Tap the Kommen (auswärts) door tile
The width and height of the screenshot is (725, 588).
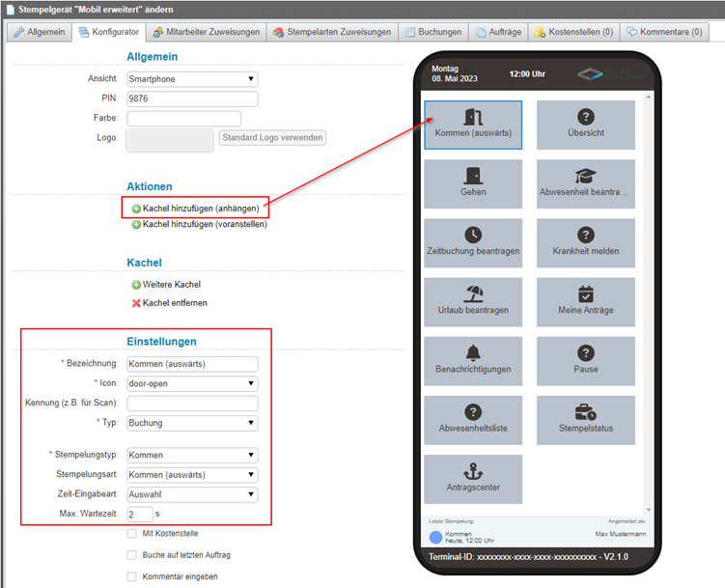click(473, 125)
